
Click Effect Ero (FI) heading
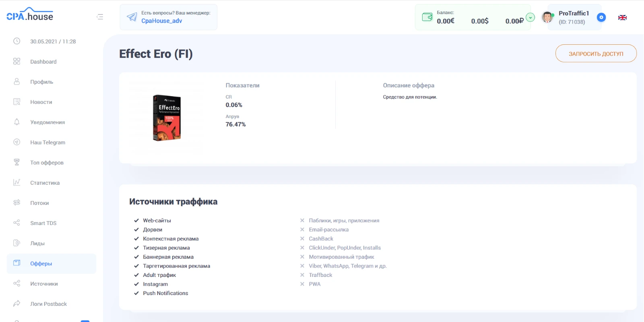pos(156,54)
